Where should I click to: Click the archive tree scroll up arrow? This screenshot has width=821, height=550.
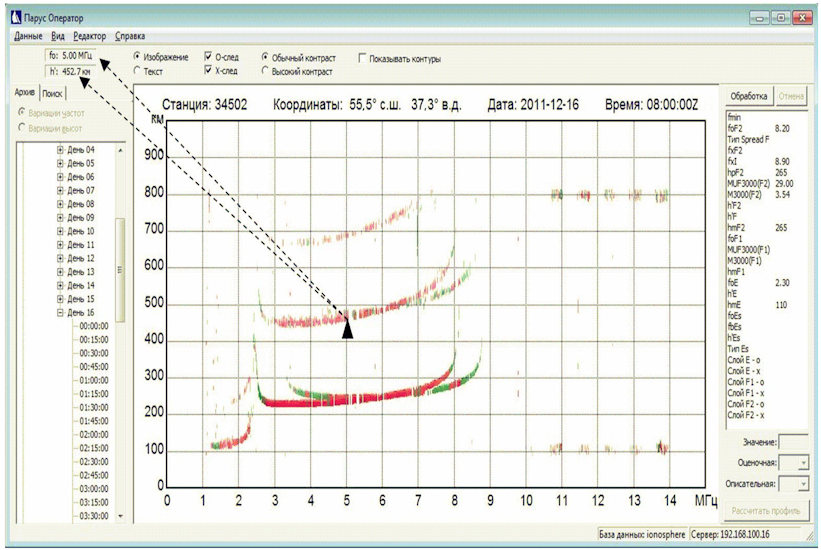click(x=120, y=150)
